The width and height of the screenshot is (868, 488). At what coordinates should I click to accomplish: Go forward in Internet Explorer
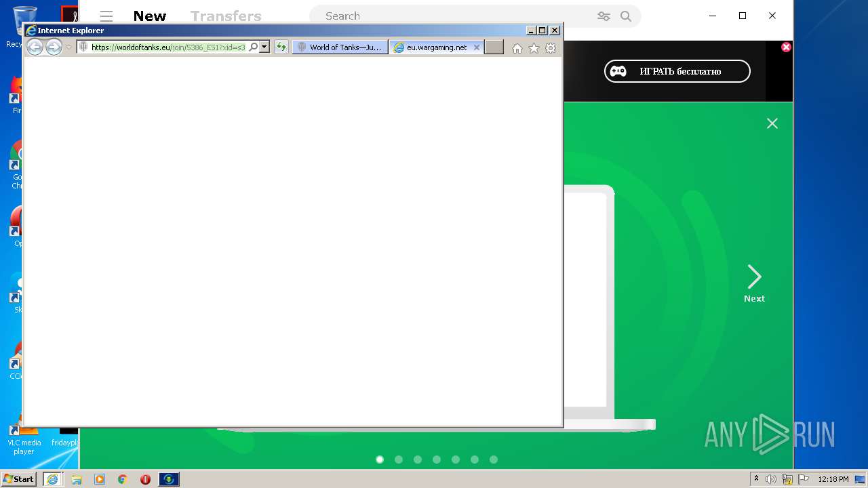[54, 47]
